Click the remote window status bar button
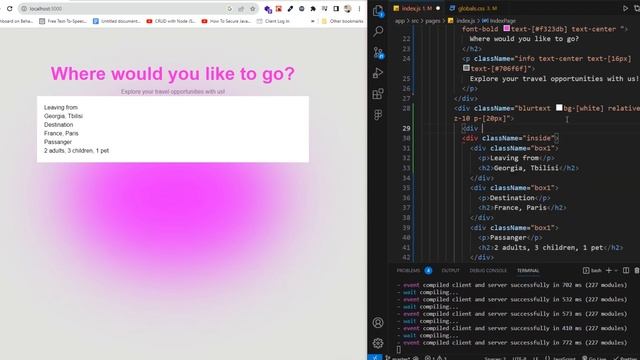The height and width of the screenshot is (360, 640). point(375,358)
